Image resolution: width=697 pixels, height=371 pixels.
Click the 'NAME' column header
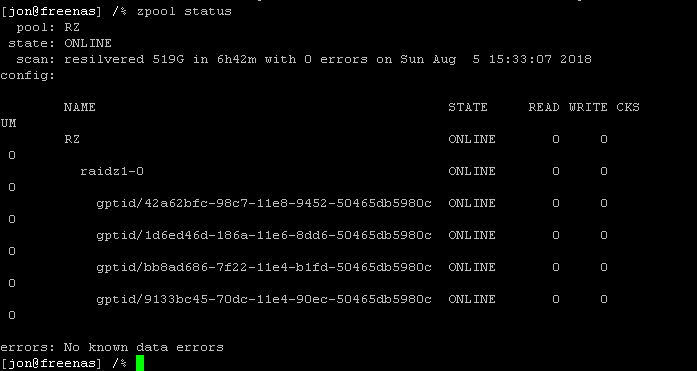(x=80, y=108)
